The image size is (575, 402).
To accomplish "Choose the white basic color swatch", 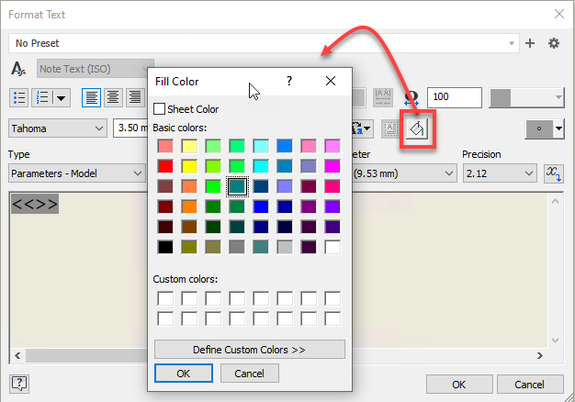I will (x=333, y=247).
